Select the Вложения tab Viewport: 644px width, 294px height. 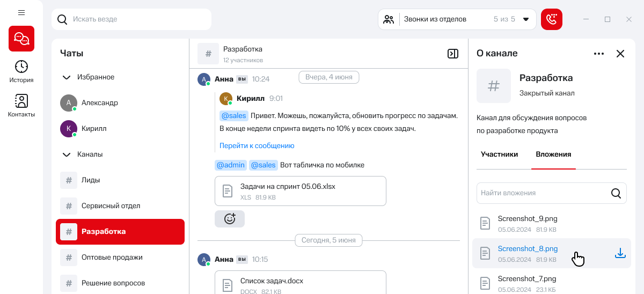pyautogui.click(x=553, y=155)
